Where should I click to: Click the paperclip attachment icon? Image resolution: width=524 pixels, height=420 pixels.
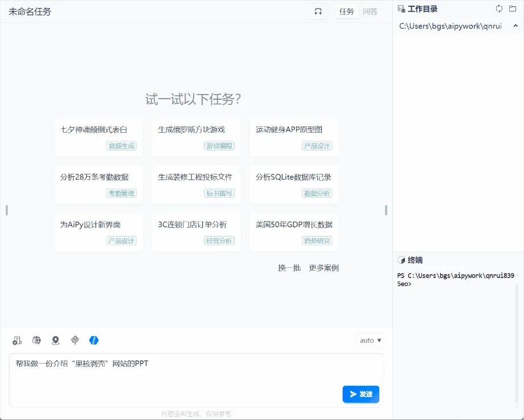coord(75,340)
